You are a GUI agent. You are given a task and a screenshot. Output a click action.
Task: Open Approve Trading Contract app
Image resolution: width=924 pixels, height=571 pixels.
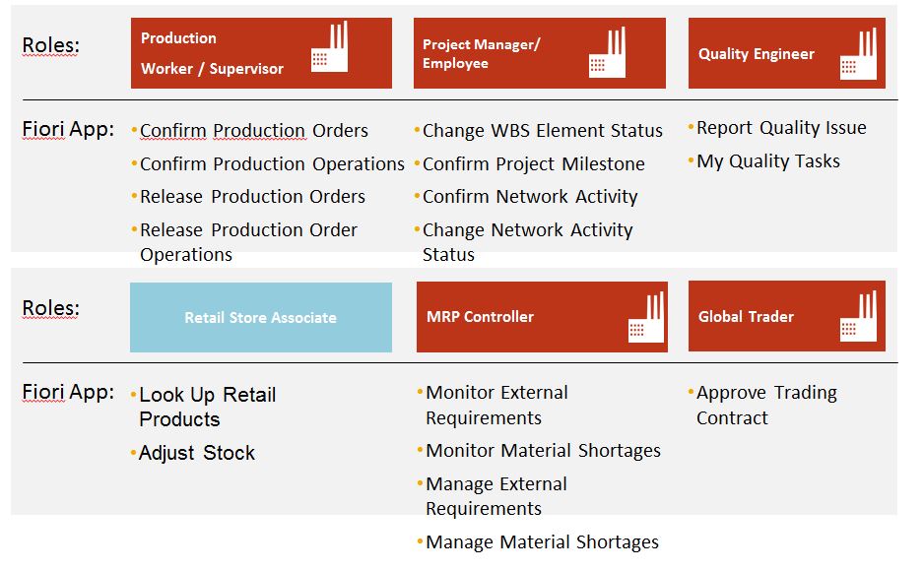[765, 405]
